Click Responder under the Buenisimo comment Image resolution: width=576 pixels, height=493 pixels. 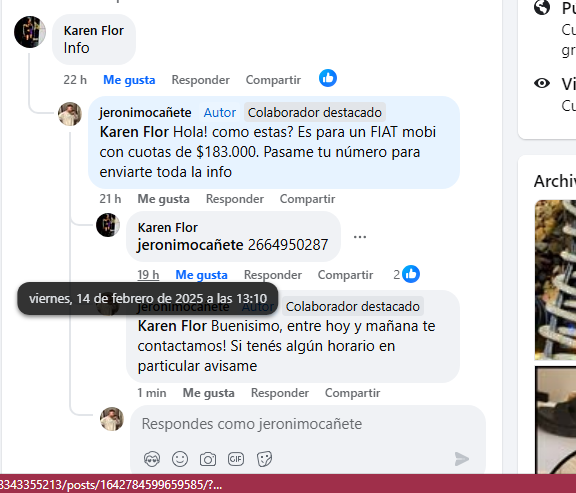[x=280, y=393]
